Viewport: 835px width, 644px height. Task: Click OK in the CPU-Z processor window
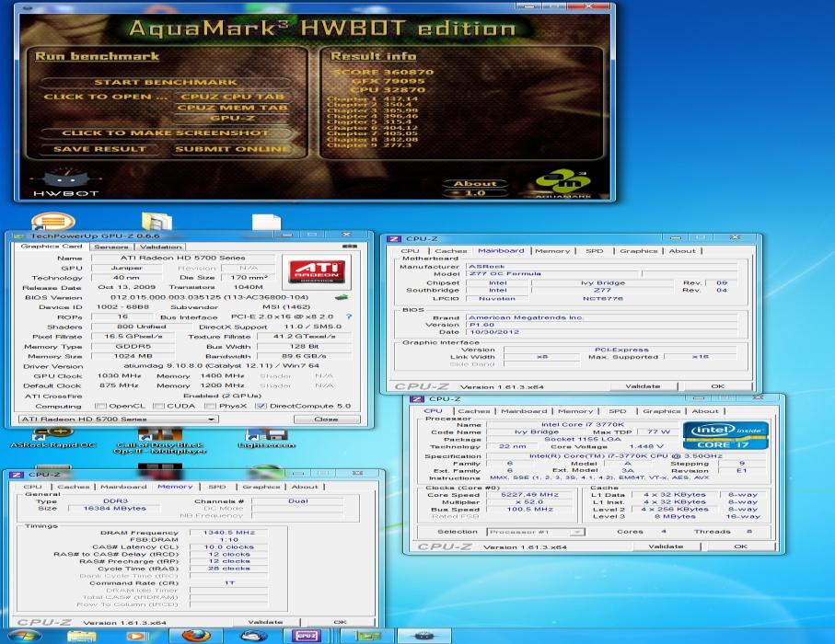pos(741,546)
